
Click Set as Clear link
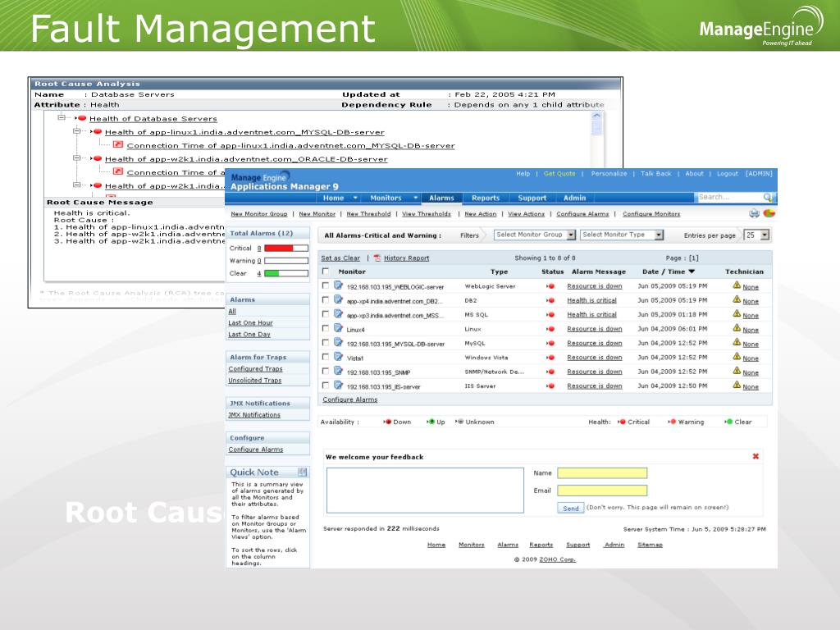pos(340,258)
